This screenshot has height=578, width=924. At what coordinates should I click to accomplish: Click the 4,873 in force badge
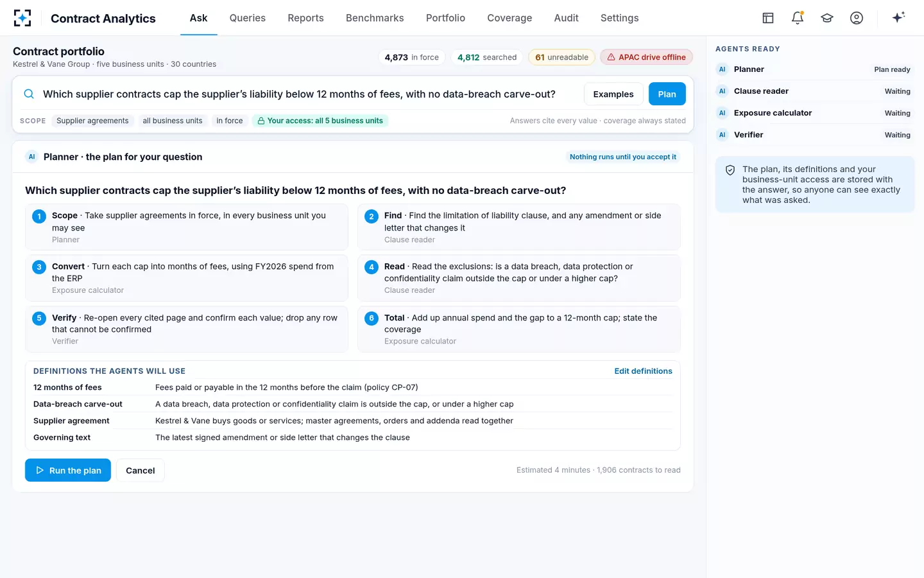tap(412, 57)
